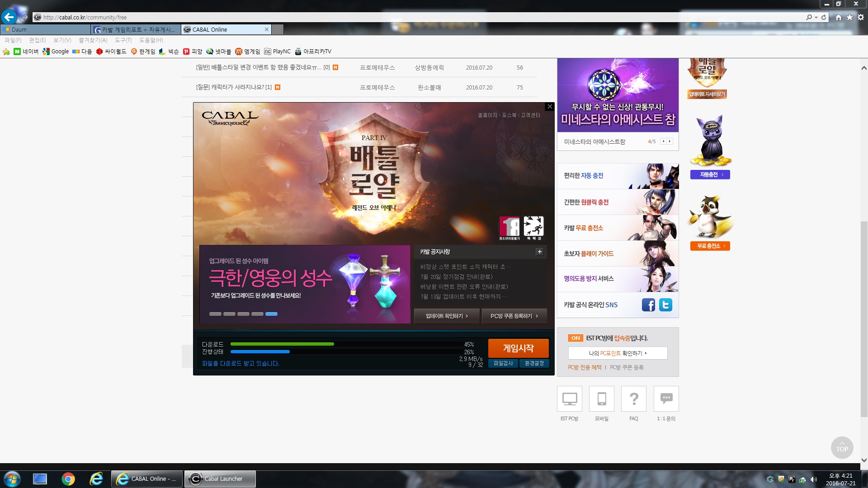
Task: Select the first banner slide indicator
Action: pos(215,314)
